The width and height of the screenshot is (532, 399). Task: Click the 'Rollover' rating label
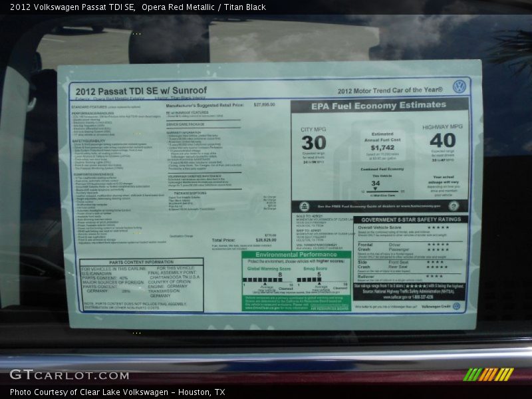pyautogui.click(x=366, y=277)
